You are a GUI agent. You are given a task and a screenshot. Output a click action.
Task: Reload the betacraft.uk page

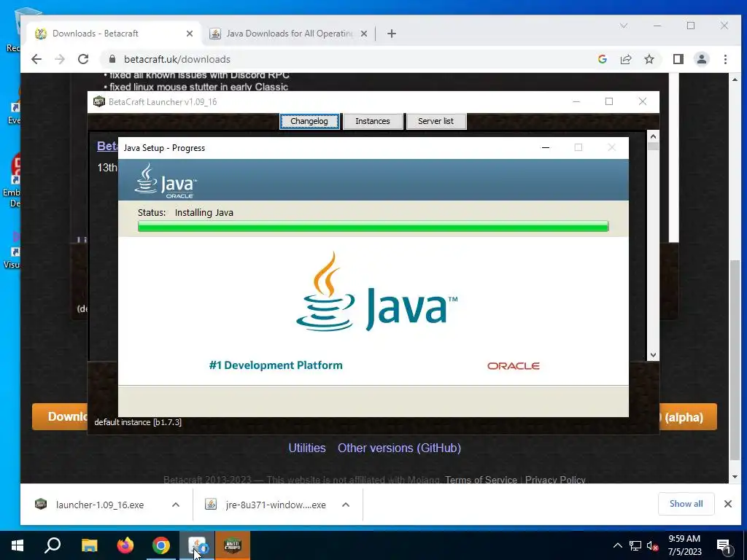83,59
